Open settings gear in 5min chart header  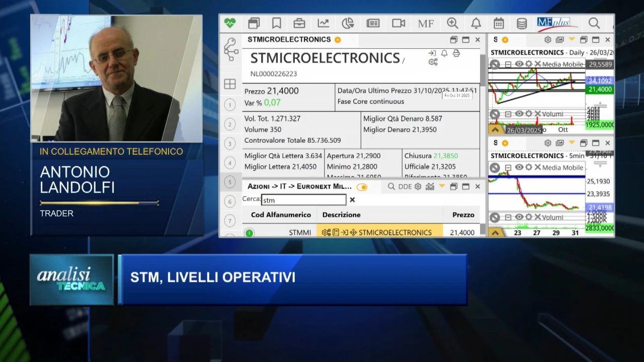pos(547,143)
